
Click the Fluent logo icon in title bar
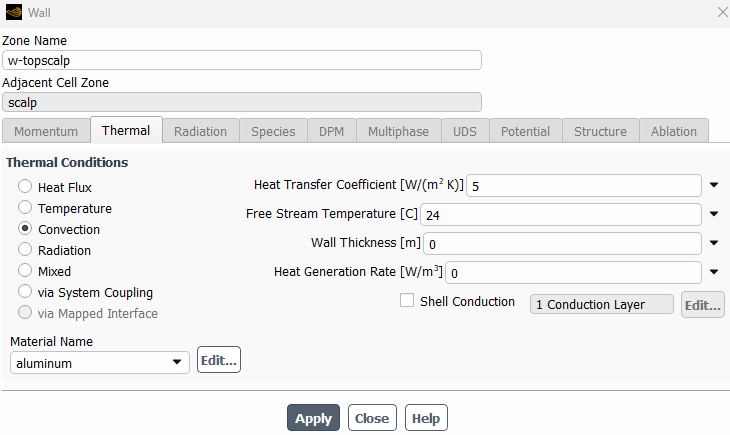[14, 12]
